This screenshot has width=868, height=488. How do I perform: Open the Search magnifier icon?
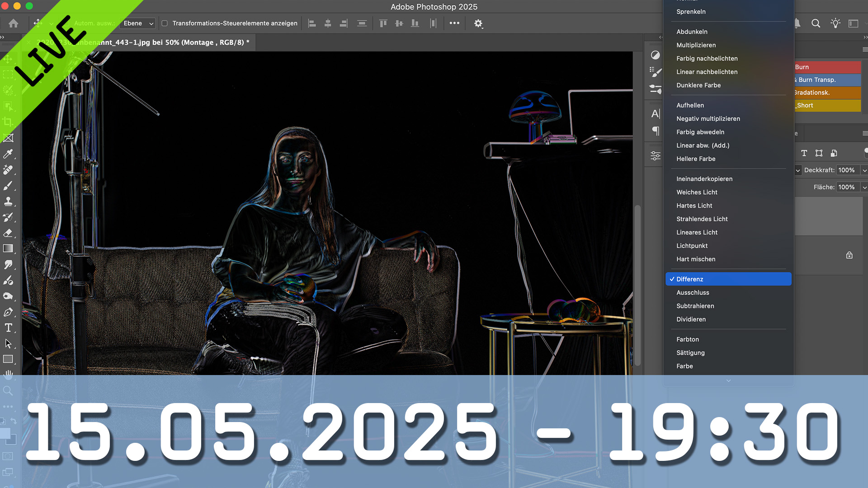(816, 23)
